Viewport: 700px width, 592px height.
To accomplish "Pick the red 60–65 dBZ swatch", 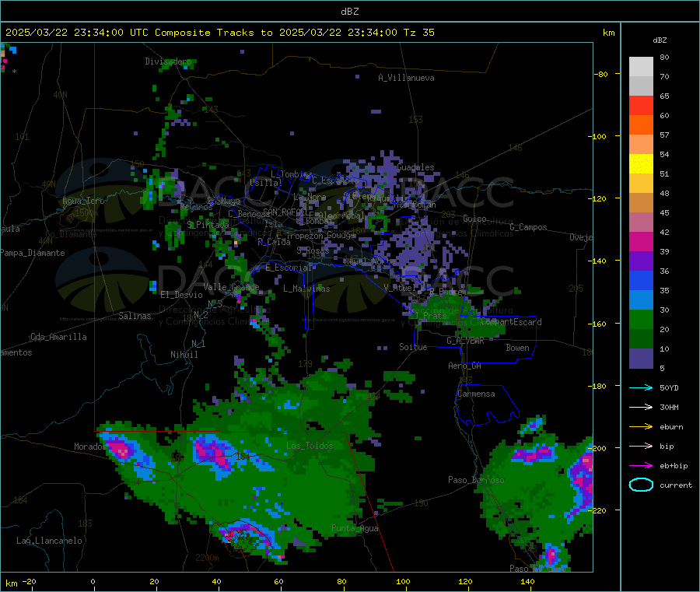I will pos(641,106).
